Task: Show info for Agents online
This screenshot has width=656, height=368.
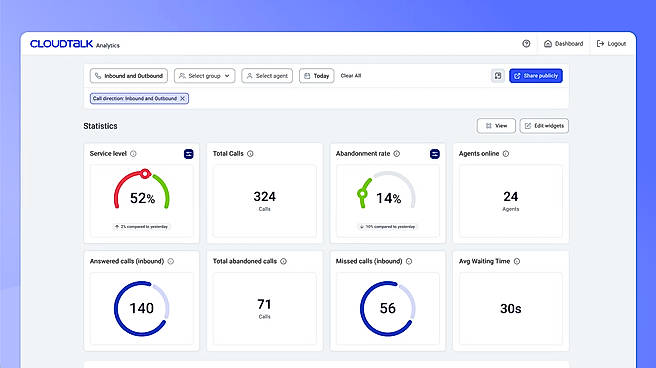Action: 506,154
